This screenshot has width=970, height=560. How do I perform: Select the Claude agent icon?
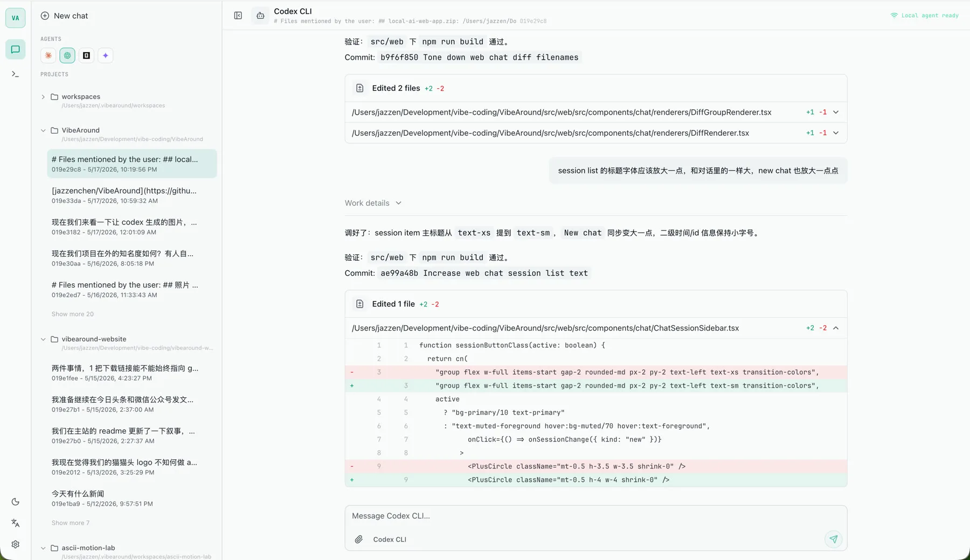(x=48, y=55)
